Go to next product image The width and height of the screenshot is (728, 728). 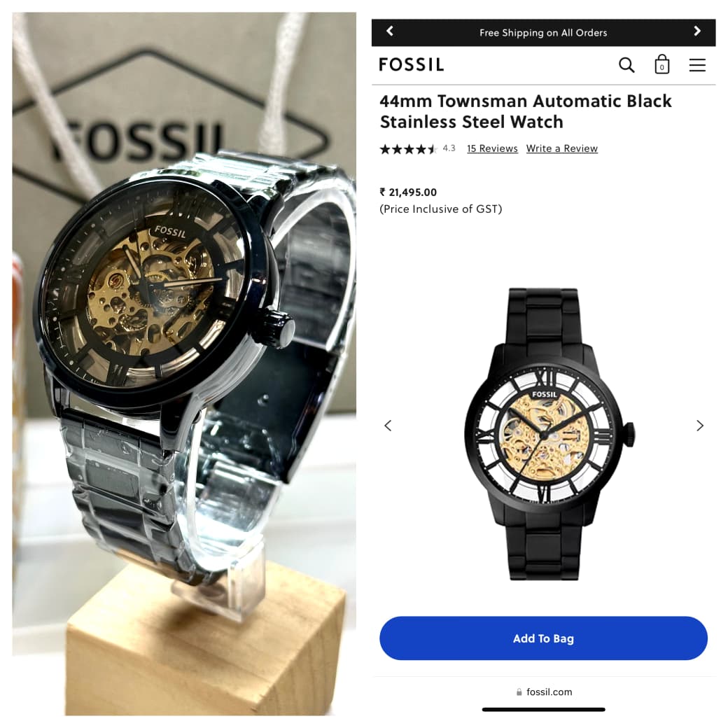[x=700, y=426]
